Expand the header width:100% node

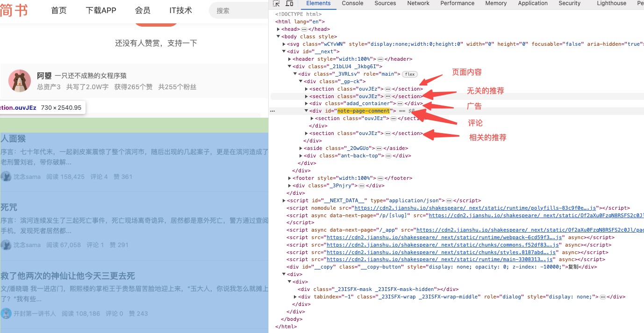point(290,59)
